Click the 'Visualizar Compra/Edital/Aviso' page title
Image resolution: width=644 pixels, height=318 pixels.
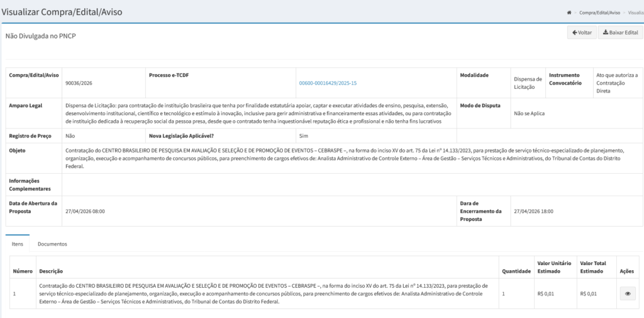[62, 12]
